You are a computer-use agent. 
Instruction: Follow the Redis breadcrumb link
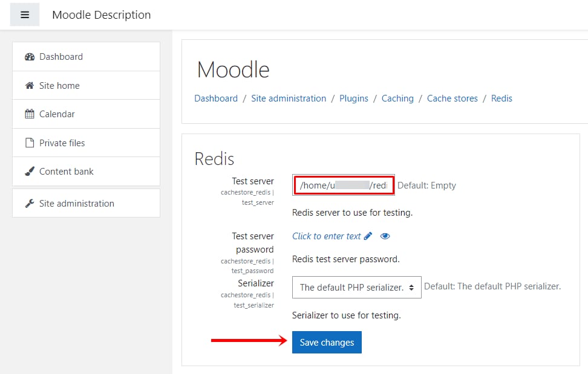[x=501, y=98]
